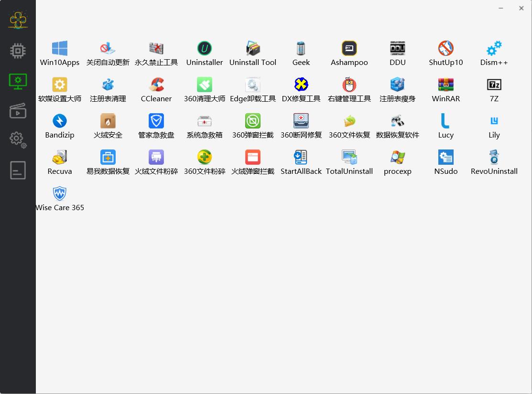
Task: Launch Wise Care 365
Action: pos(59,196)
